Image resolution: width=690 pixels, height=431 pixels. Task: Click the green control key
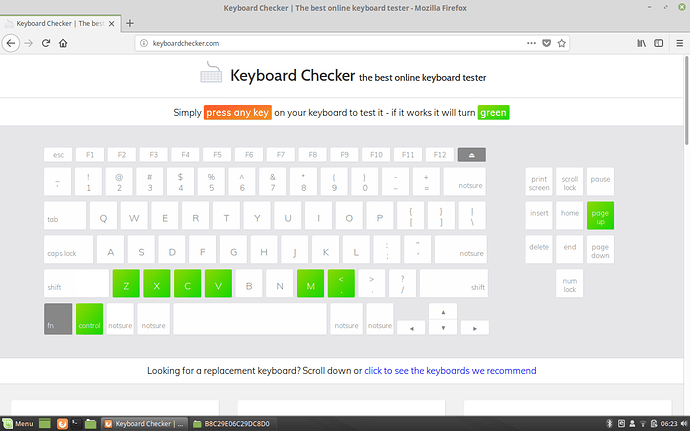[89, 319]
